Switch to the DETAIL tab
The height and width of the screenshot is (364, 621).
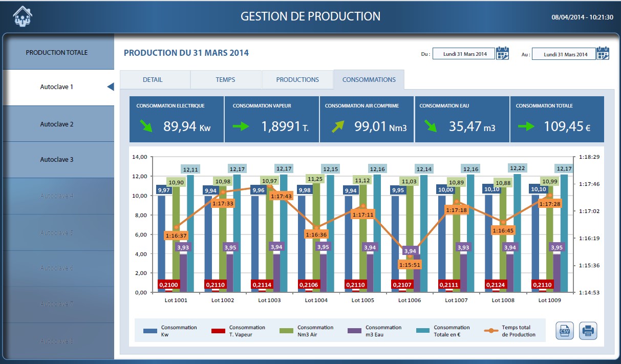pyautogui.click(x=153, y=80)
